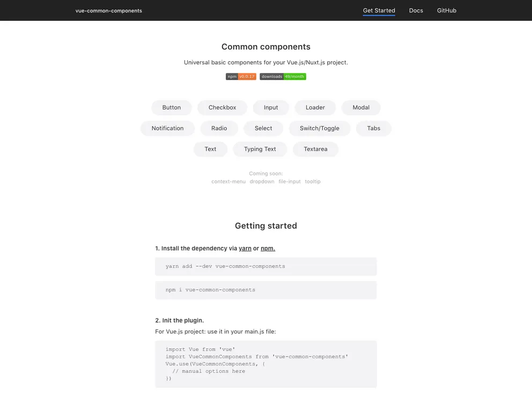
Task: Click the 'context-menu' coming soon text
Action: (228, 181)
